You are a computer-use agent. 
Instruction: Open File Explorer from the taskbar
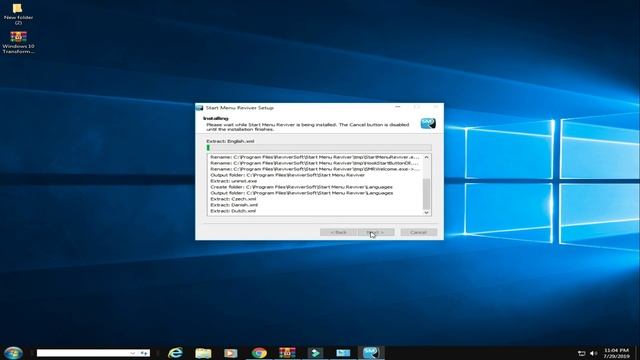coord(203,353)
